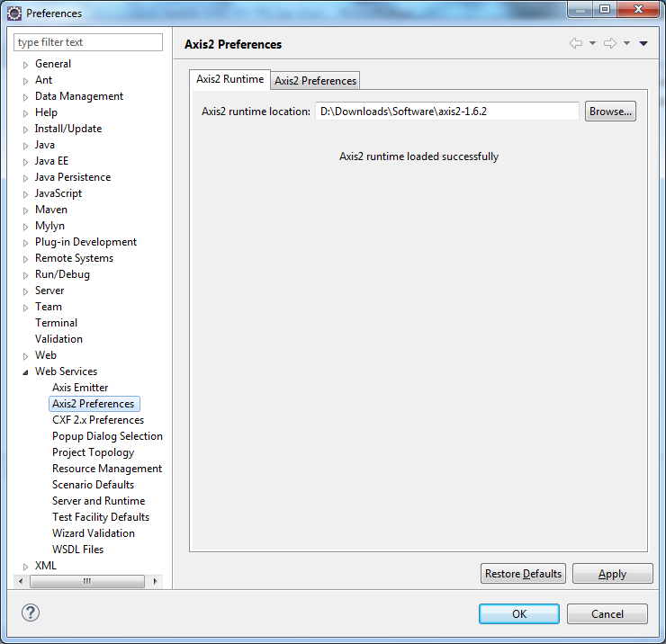Click the Help question mark icon
Screen dimensions: 666x644
[31, 613]
